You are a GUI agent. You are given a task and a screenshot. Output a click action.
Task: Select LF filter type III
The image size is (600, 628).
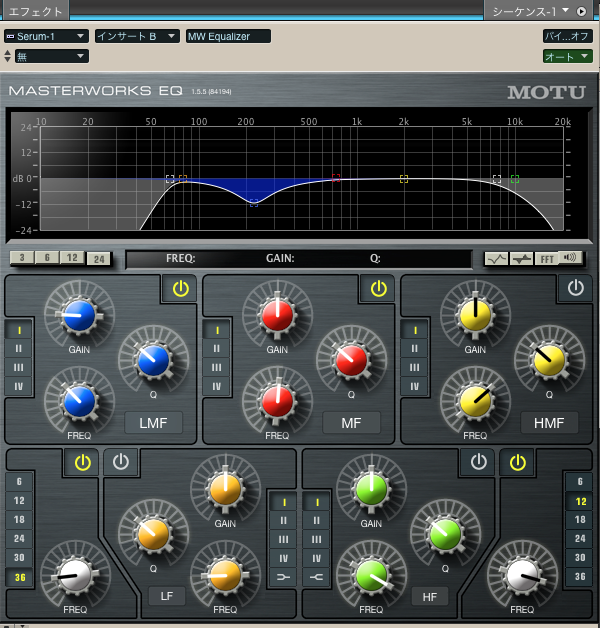pyautogui.click(x=283, y=539)
